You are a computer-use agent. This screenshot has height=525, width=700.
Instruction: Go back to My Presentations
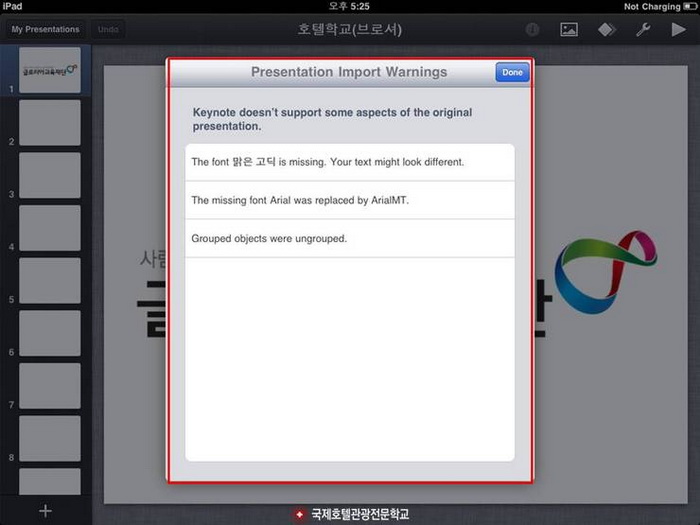pos(45,30)
